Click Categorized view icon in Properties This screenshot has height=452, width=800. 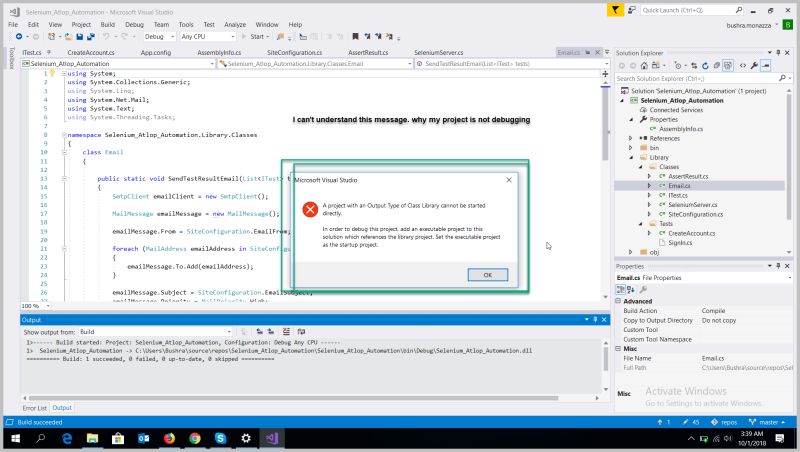[620, 290]
